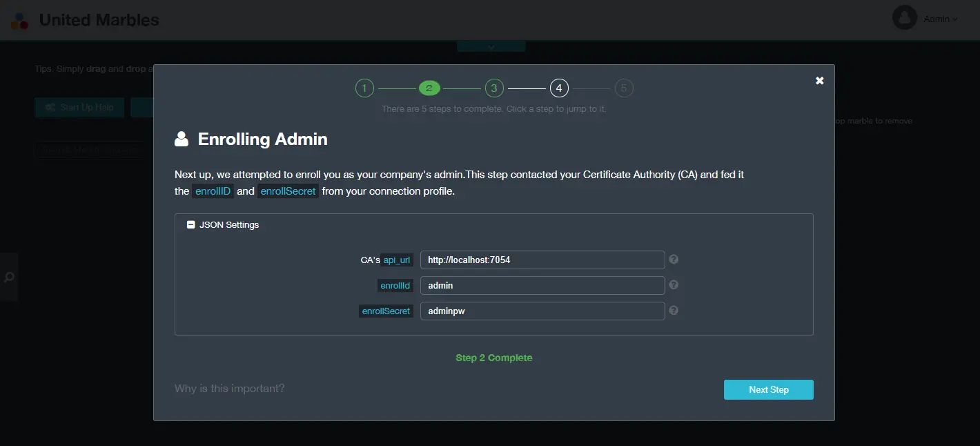Jump to step 5 circle
Screen dimensions: 980x446
(x=624, y=88)
